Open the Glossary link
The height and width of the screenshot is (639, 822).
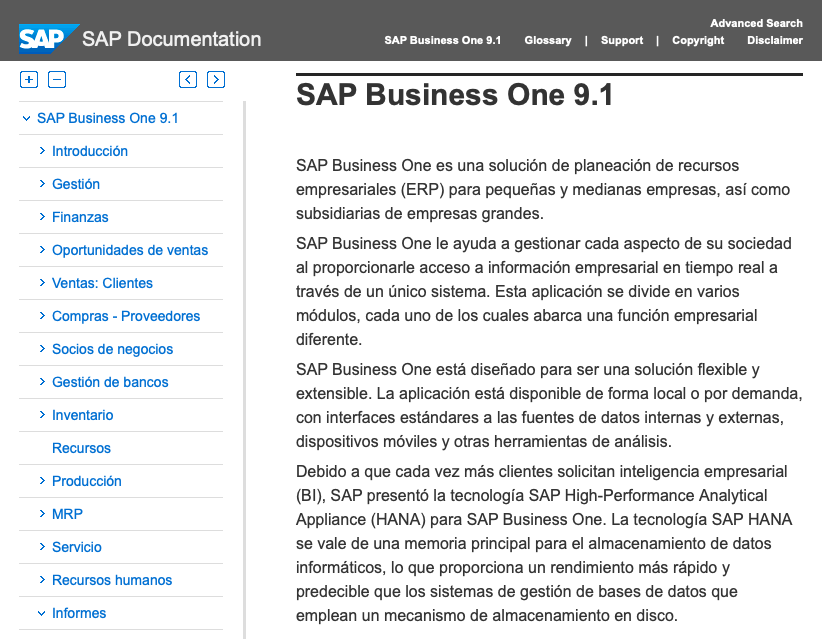[x=548, y=40]
